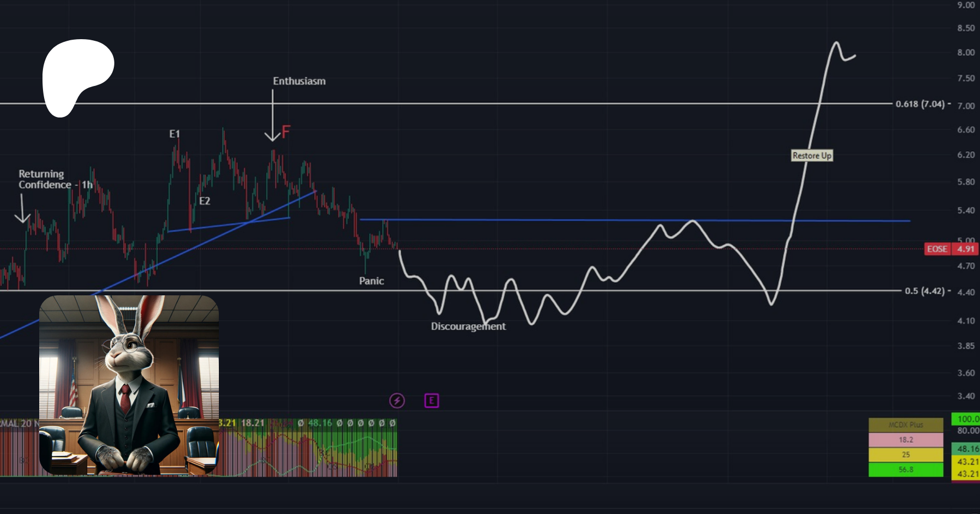The height and width of the screenshot is (514, 980).
Task: Select the 0.5 (4.42) Fibonacci level label
Action: 924,291
